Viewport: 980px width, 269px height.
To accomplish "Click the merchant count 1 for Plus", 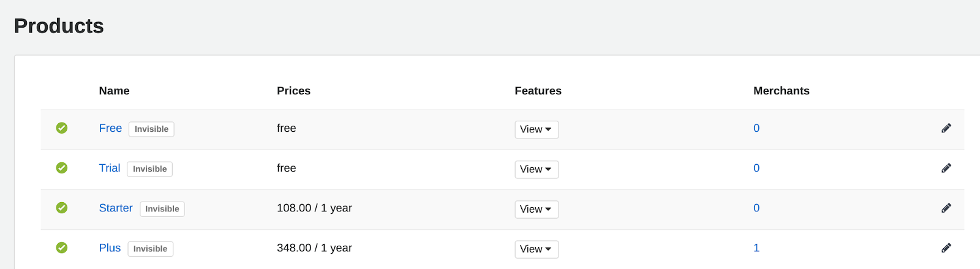I will (x=756, y=248).
